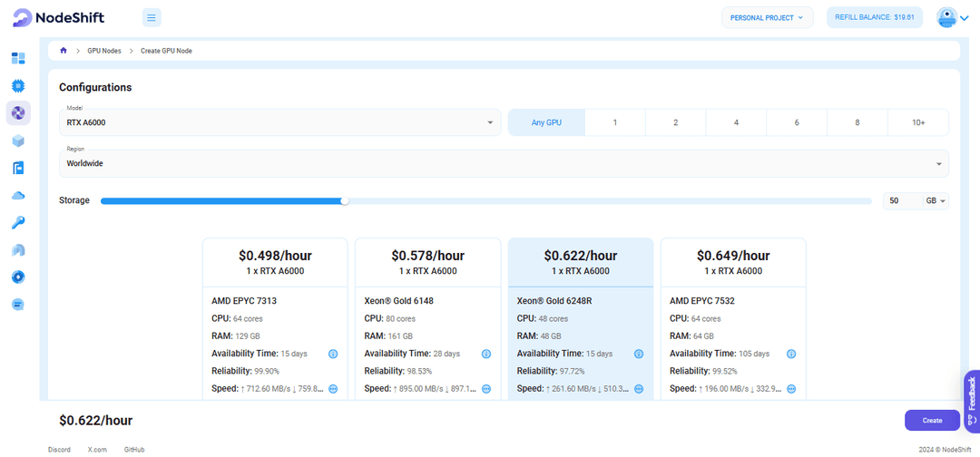Open the Model dropdown showing RTX A6000
Screen dimensions: 980x457
(x=280, y=122)
